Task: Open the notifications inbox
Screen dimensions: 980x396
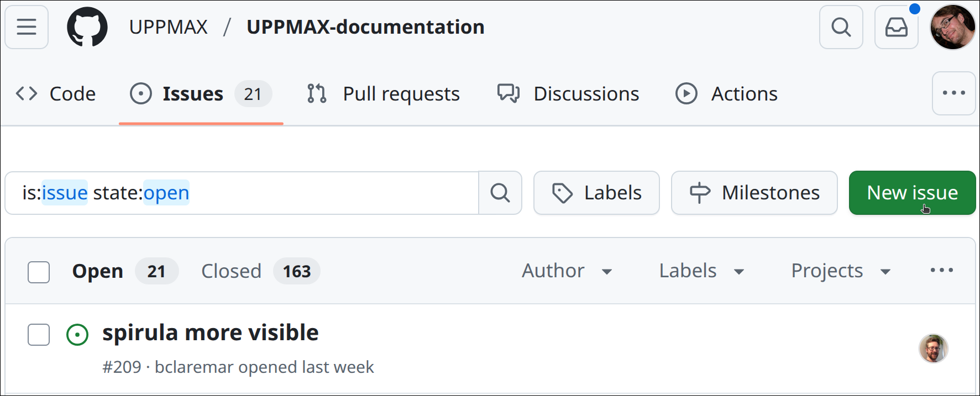Action: (x=897, y=27)
